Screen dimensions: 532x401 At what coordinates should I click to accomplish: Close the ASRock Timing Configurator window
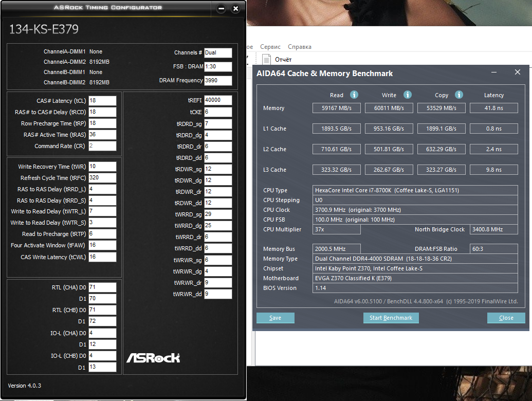click(x=235, y=8)
